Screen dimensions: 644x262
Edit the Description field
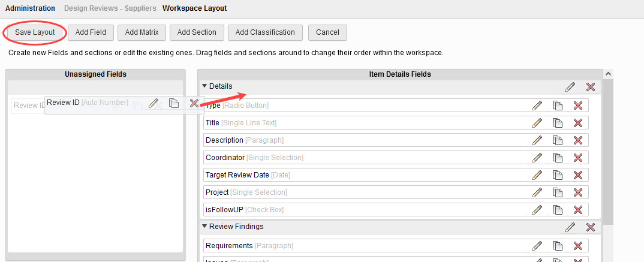(537, 140)
